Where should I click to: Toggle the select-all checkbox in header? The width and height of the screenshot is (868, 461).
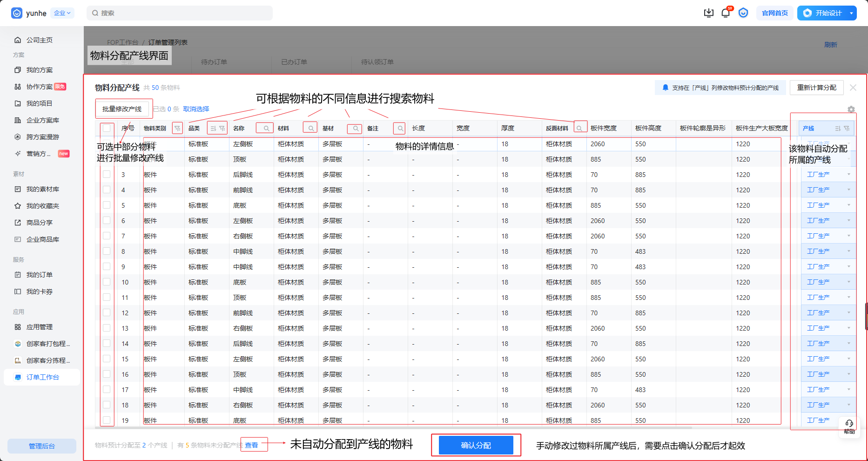(x=107, y=128)
